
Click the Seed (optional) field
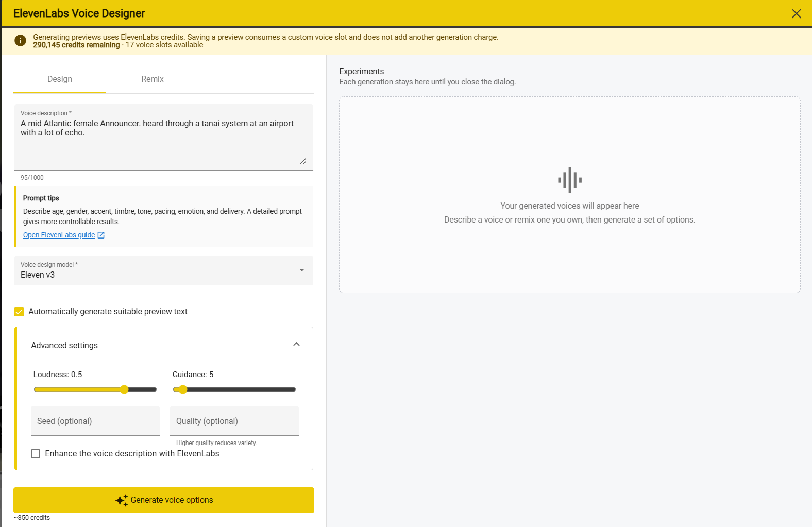(95, 421)
